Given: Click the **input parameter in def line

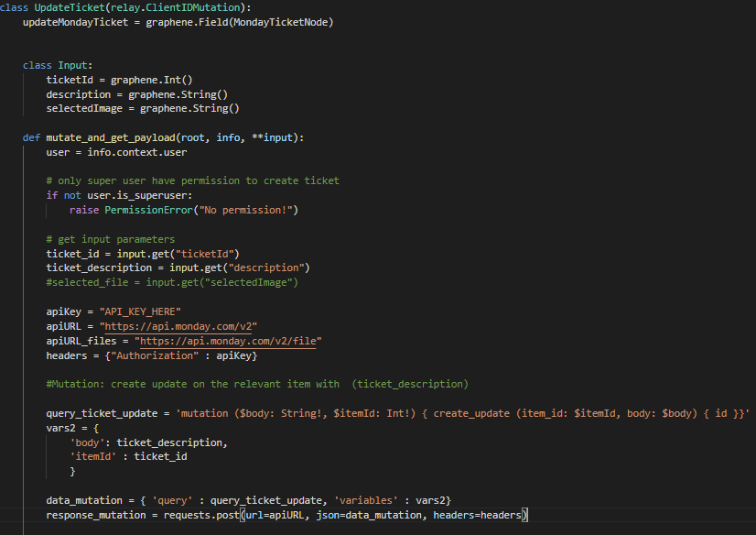Looking at the screenshot, I should (273, 137).
